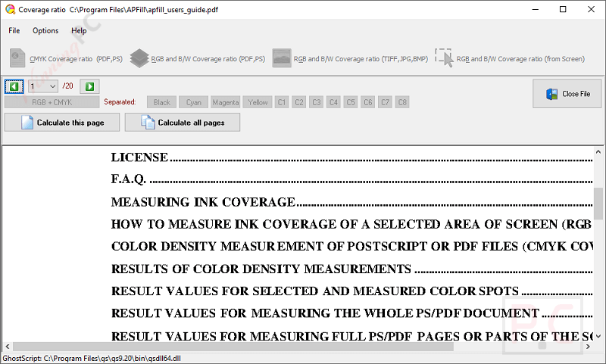
Task: Toggle the Magenta separation
Action: click(x=226, y=102)
